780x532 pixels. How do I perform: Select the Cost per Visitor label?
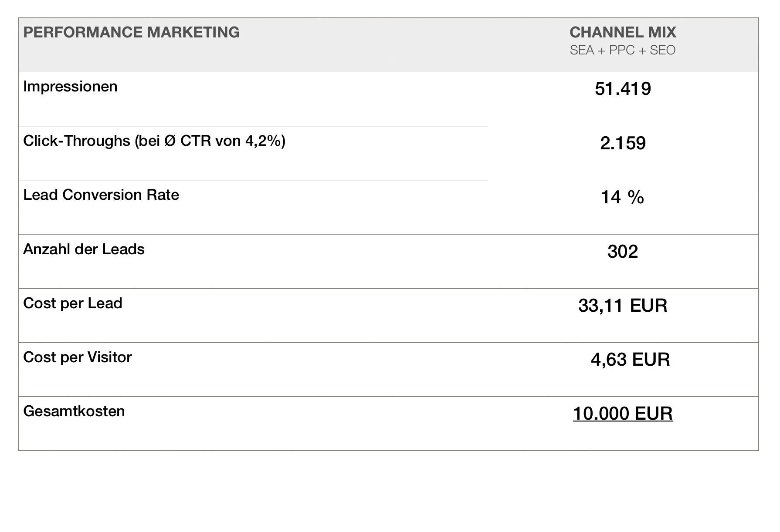pyautogui.click(x=78, y=357)
